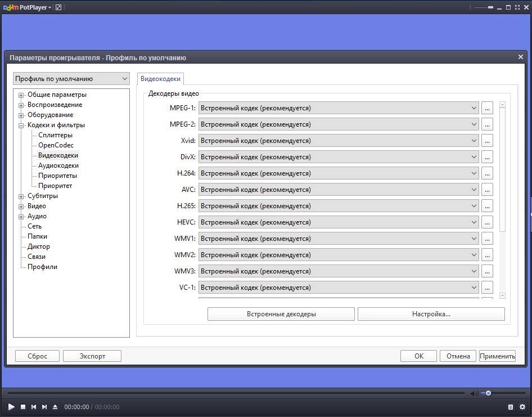Open 'Диктор' settings page
The width and height of the screenshot is (532, 417).
coord(39,246)
